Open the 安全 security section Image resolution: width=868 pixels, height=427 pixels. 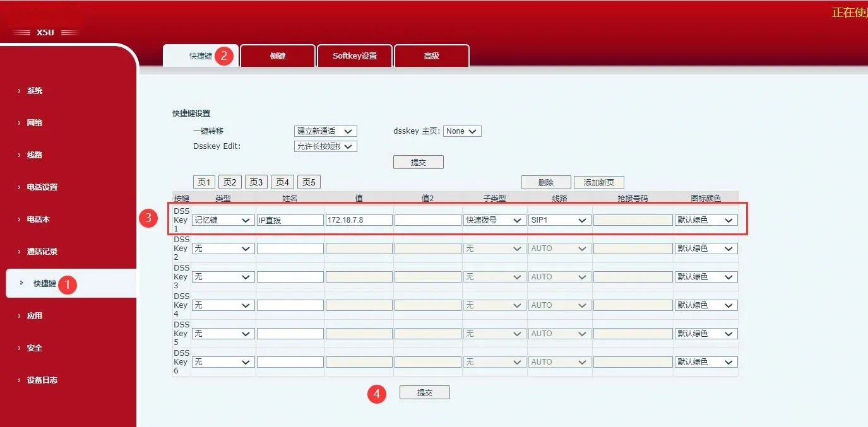[x=33, y=348]
